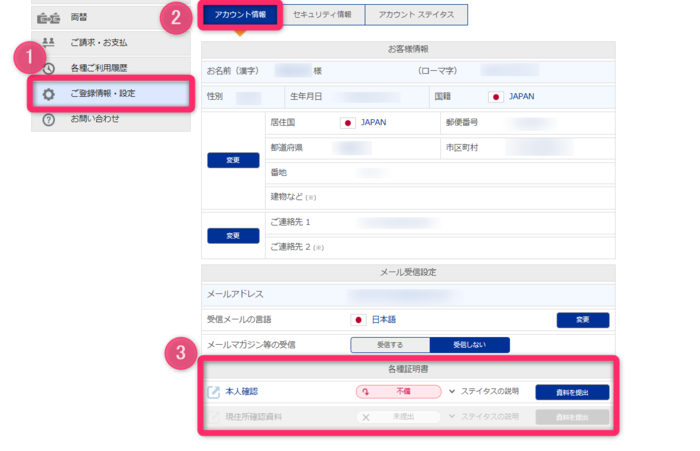Switch to the セキュリティ情報 tab
Screen dimensions: 700x451
pos(323,15)
